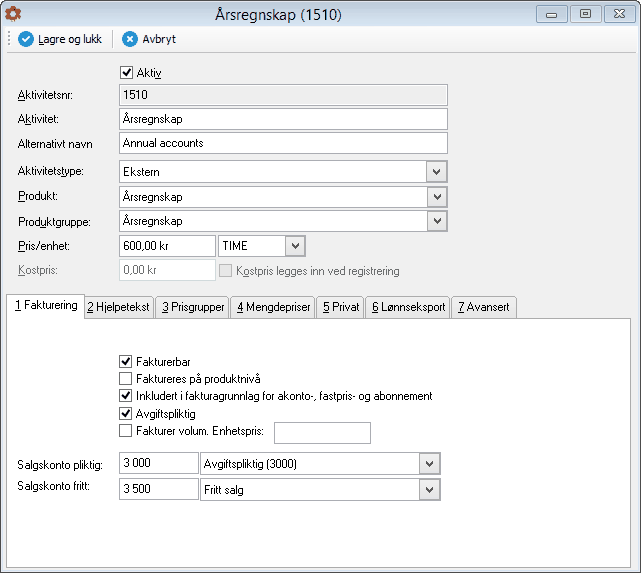
Task: Minimize the Årsregnskap window
Action: click(x=551, y=15)
